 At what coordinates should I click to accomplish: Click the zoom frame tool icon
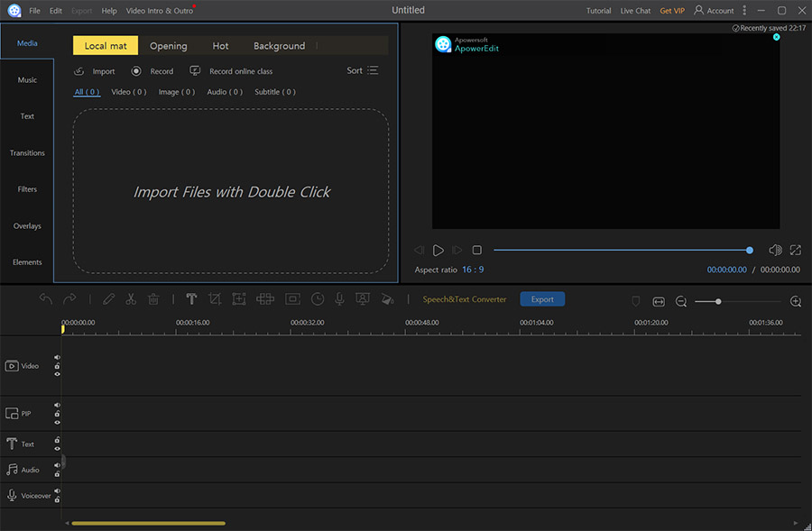point(239,299)
